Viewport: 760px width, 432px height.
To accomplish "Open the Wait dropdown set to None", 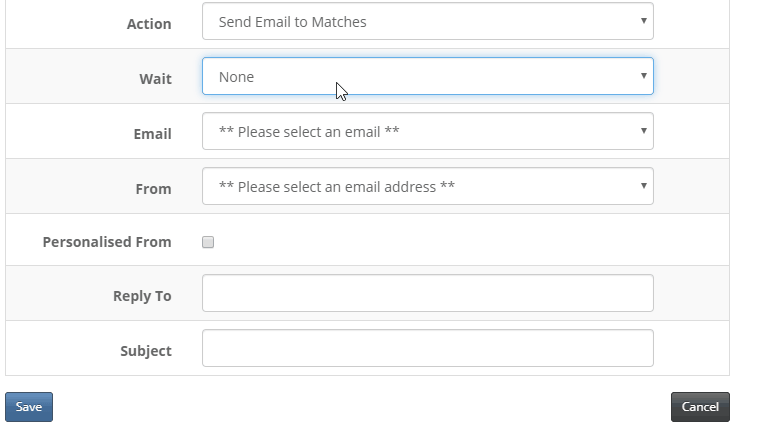I will click(x=428, y=76).
